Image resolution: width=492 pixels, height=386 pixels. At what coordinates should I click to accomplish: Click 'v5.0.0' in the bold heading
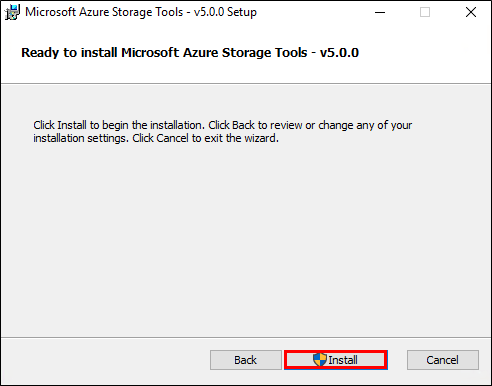339,53
